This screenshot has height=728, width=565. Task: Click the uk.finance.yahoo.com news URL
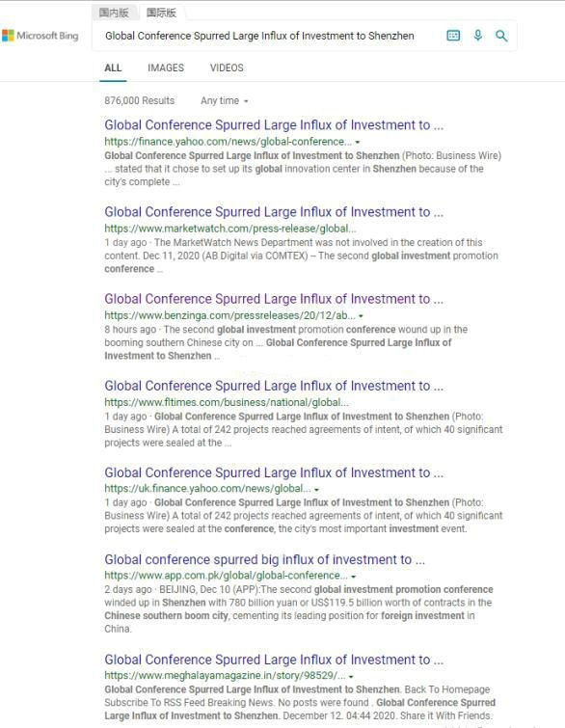(x=207, y=489)
